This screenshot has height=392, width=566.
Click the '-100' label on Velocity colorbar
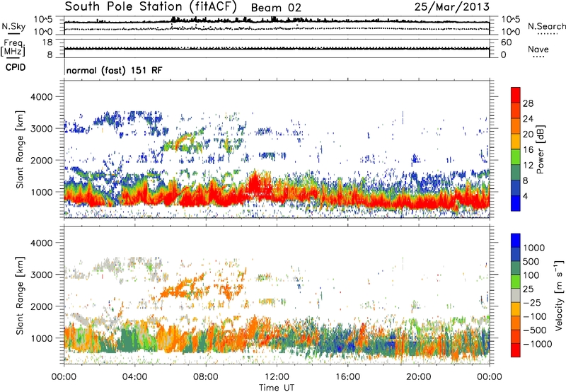pyautogui.click(x=535, y=316)
